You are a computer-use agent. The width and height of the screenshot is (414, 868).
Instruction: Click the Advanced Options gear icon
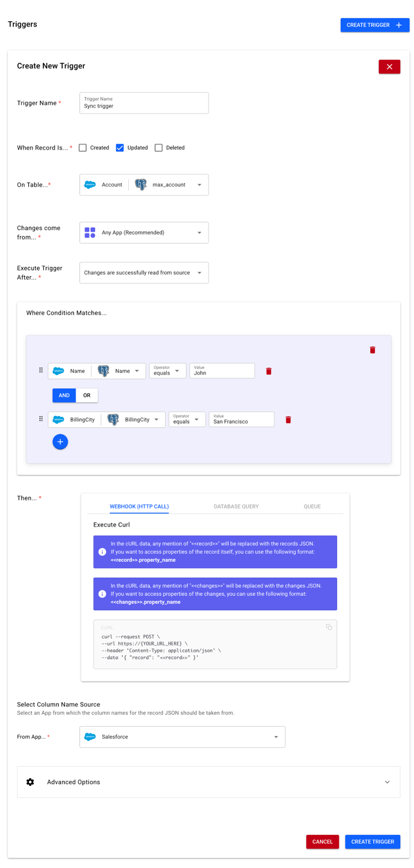point(30,782)
